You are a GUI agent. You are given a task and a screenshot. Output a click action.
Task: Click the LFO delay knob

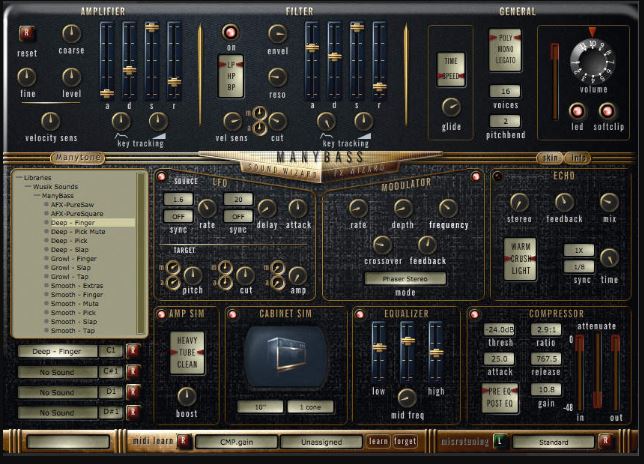[x=267, y=209]
